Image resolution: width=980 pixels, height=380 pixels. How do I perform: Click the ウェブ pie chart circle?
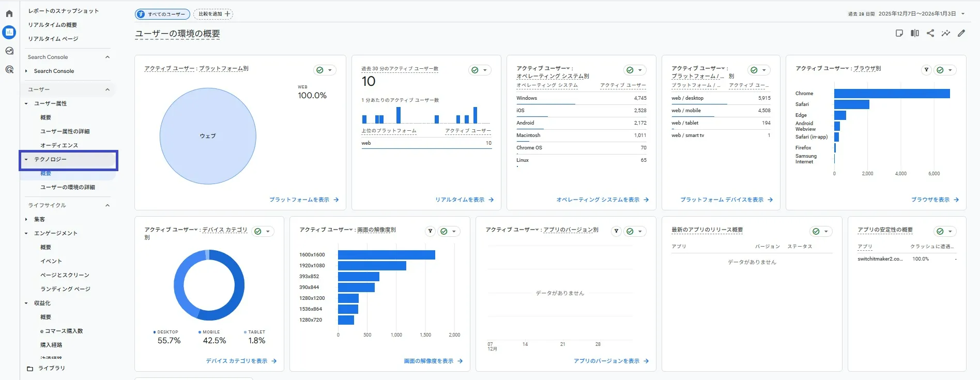[208, 136]
